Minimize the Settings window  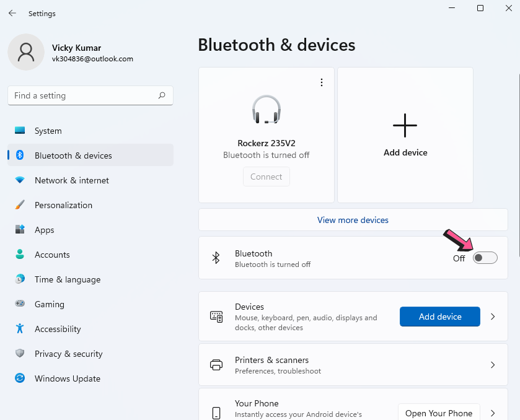point(452,8)
